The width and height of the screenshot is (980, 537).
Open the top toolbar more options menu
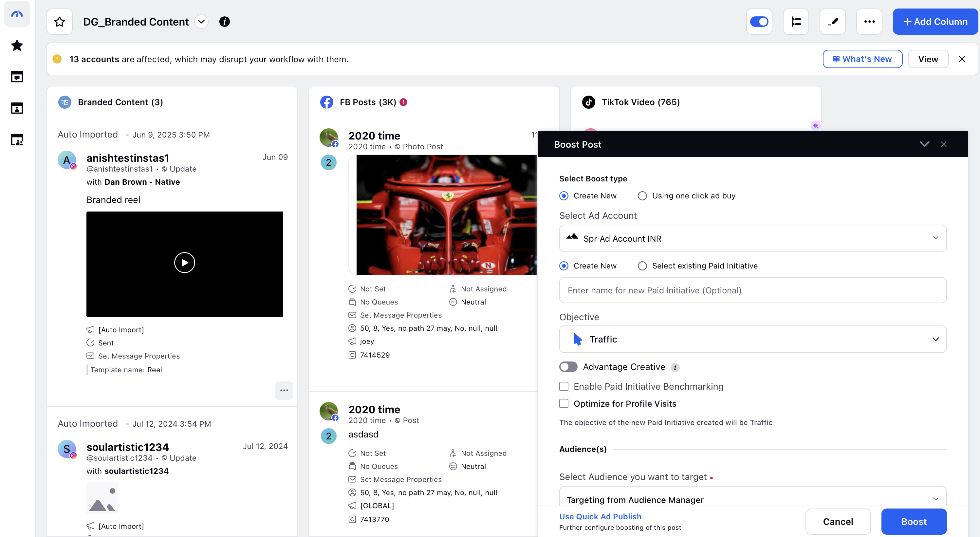pyautogui.click(x=869, y=22)
